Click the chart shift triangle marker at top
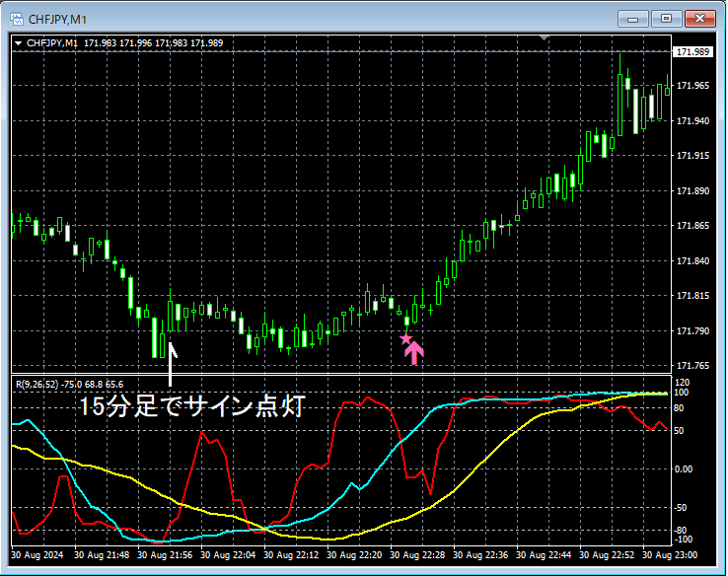 [545, 37]
